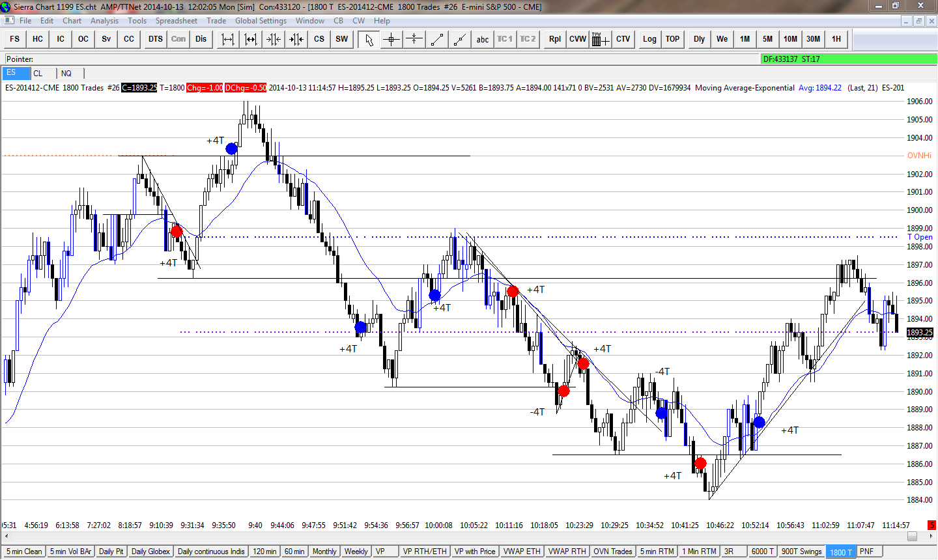Set chart period to 5M

pos(768,39)
